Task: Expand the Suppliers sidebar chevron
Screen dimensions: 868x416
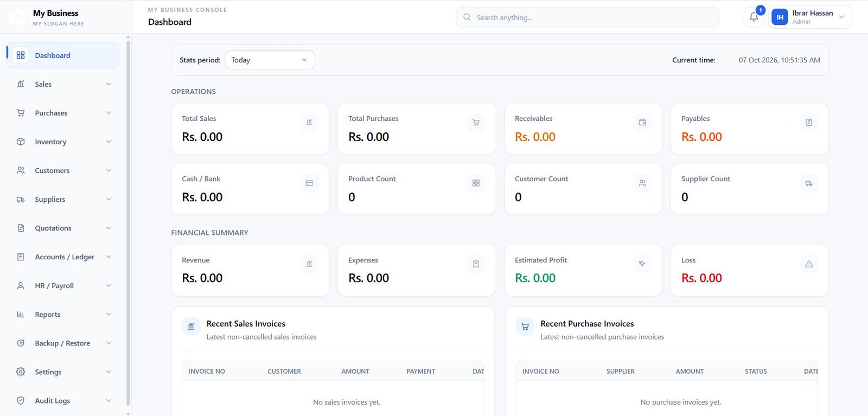Action: (108, 199)
